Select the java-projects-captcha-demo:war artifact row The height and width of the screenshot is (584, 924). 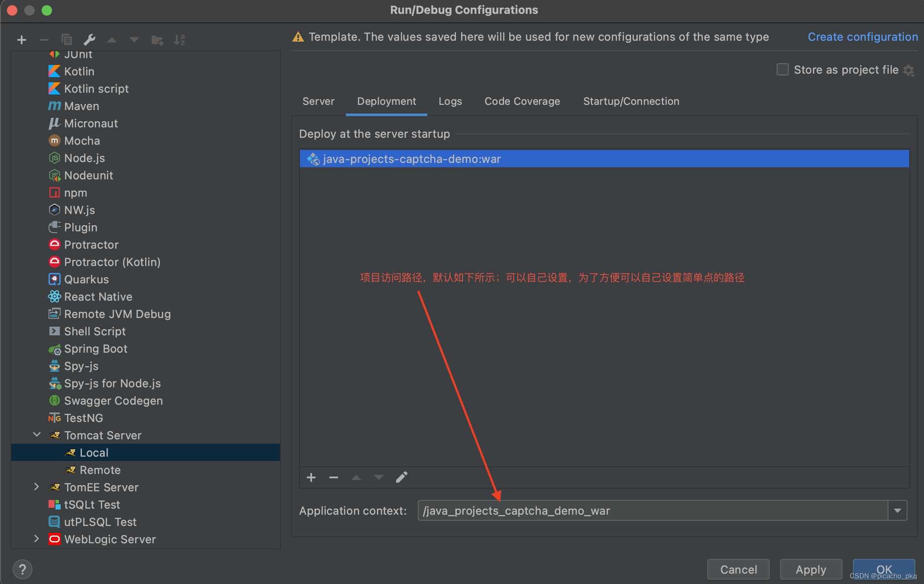(604, 159)
